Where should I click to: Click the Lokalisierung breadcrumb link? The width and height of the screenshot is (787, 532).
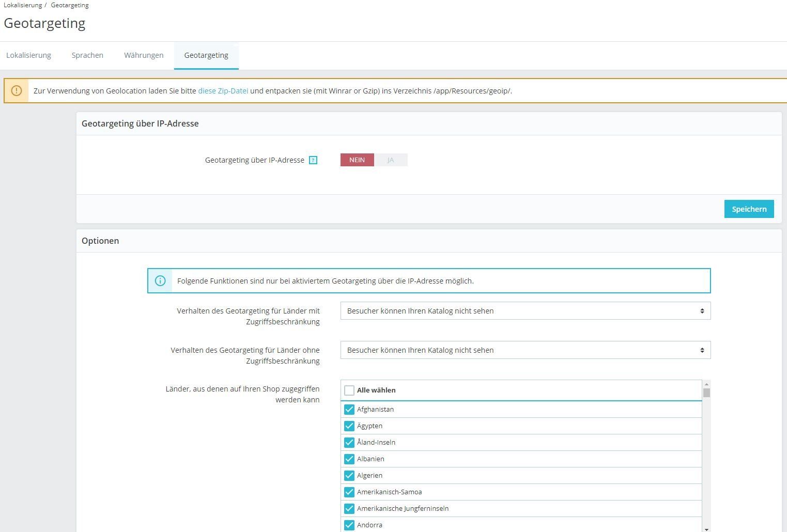click(23, 5)
